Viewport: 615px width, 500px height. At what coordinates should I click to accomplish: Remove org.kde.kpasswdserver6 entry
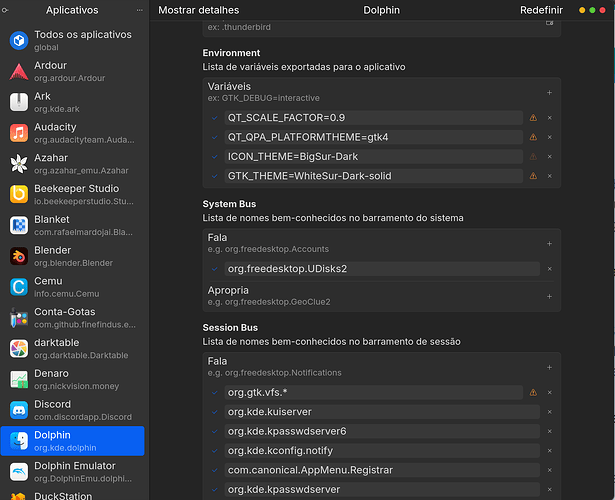pyautogui.click(x=549, y=431)
